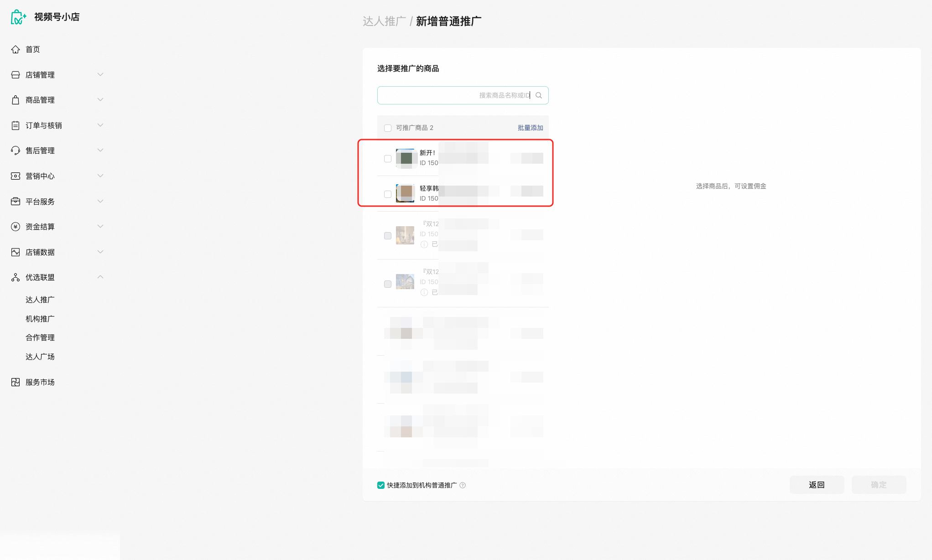
Task: Uncheck 快捷添加到机构普通推广 option
Action: pyautogui.click(x=381, y=485)
